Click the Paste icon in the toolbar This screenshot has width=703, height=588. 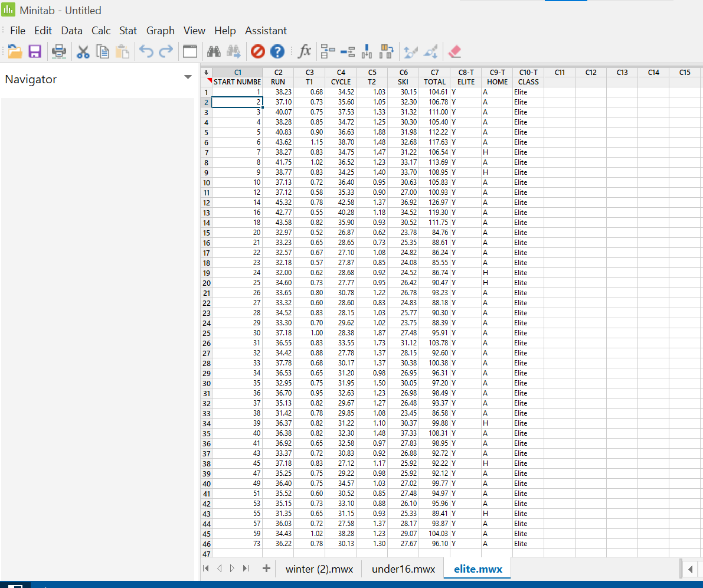click(122, 51)
